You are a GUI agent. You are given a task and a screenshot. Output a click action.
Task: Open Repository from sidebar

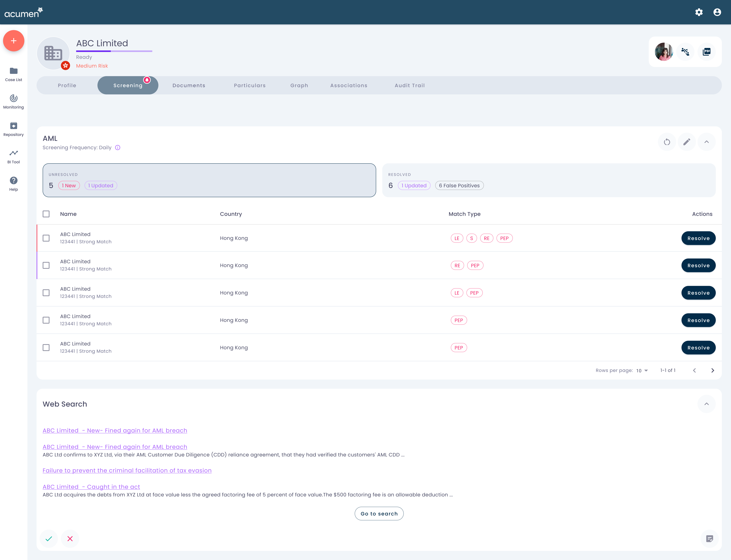click(14, 129)
